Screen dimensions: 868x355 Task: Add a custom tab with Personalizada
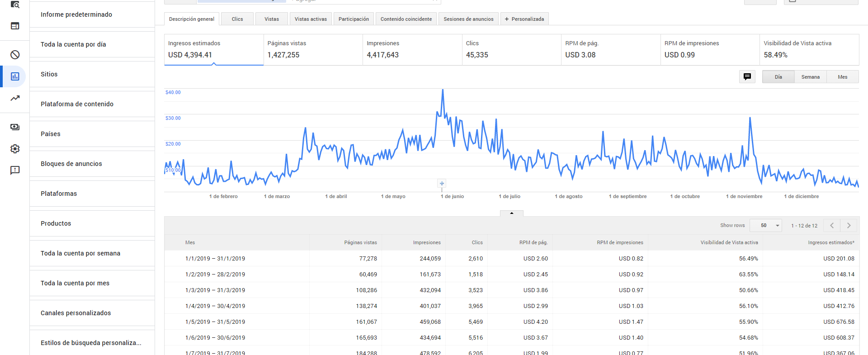[x=525, y=19]
